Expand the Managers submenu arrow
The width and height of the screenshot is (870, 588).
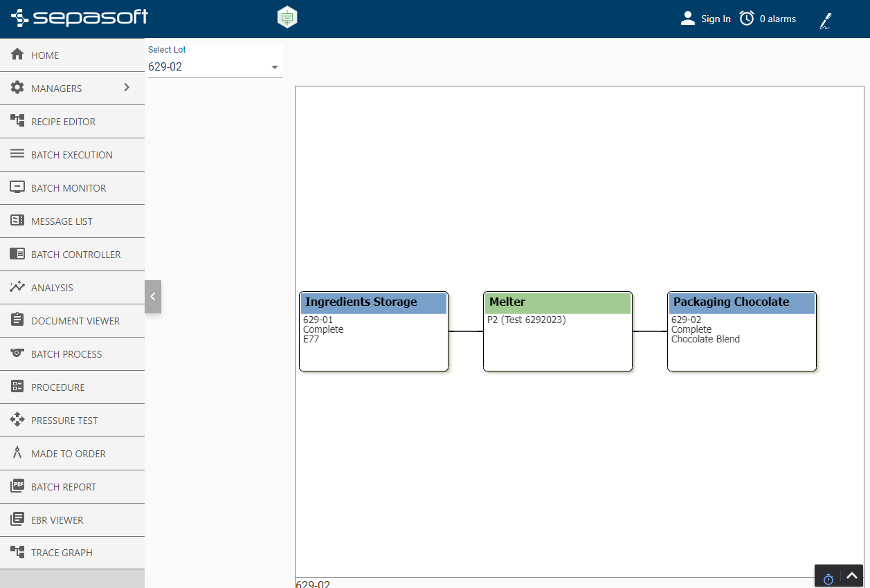[127, 87]
